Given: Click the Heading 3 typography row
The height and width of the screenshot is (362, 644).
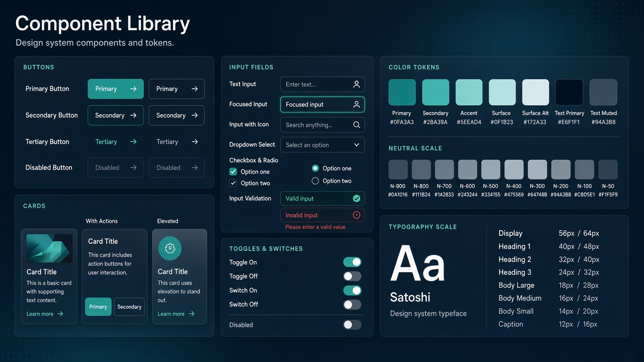Looking at the screenshot, I should [549, 273].
